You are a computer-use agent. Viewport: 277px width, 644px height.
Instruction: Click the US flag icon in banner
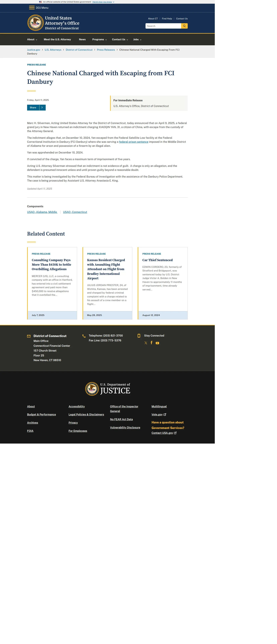click(40, 2)
